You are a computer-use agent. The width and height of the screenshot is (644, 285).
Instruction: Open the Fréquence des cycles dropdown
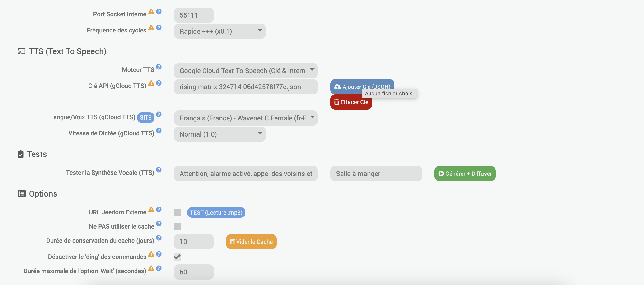220,31
